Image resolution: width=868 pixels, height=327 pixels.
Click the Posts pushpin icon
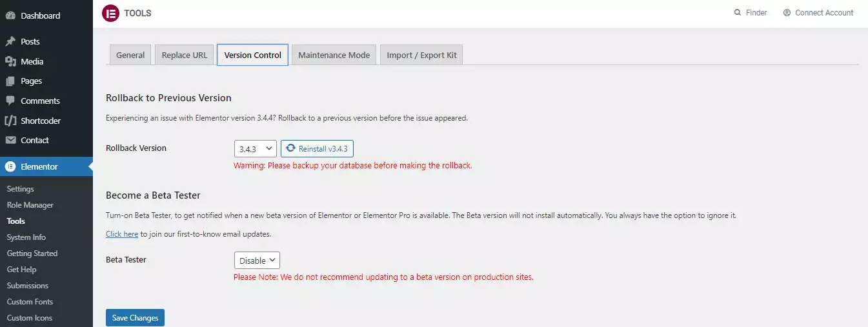coord(10,41)
